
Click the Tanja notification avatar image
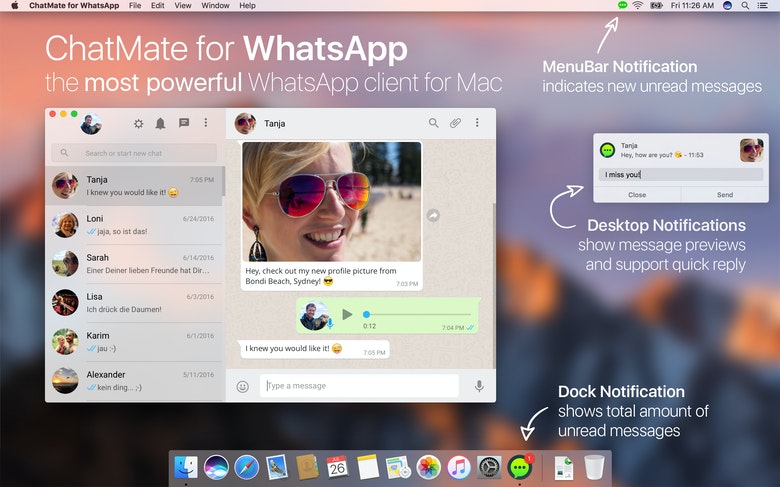point(751,150)
